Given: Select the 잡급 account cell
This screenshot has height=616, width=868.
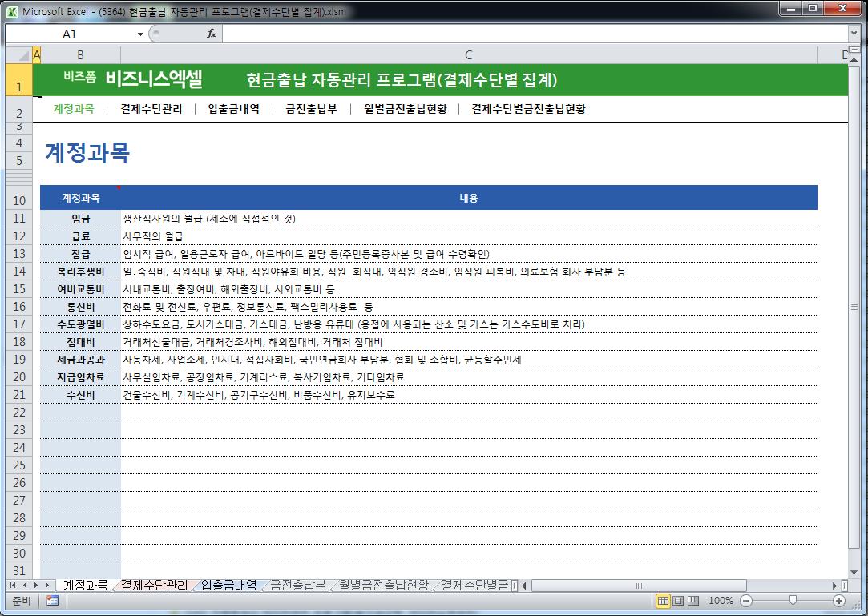Looking at the screenshot, I should tap(81, 254).
